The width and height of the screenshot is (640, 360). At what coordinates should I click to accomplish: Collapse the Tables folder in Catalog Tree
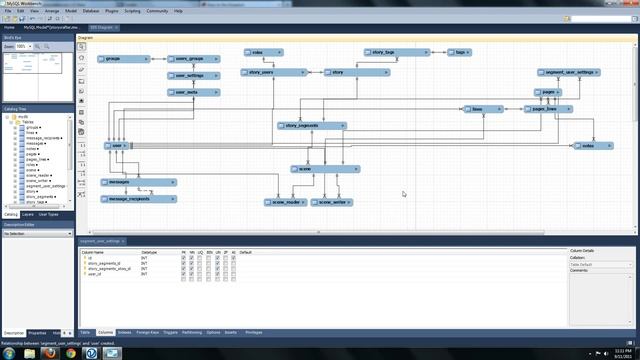pos(11,122)
